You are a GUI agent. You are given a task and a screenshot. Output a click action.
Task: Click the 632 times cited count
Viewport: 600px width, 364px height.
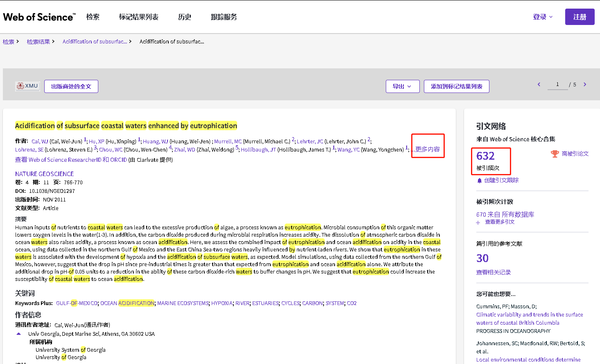[485, 156]
